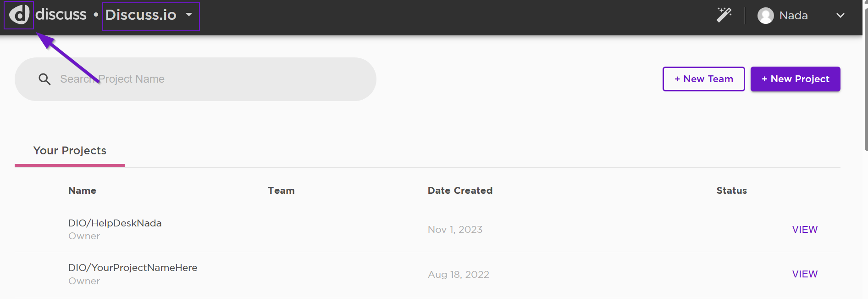Screen dimensions: 868x299
Task: Click the page's vertical scrollbar
Action: click(866, 79)
